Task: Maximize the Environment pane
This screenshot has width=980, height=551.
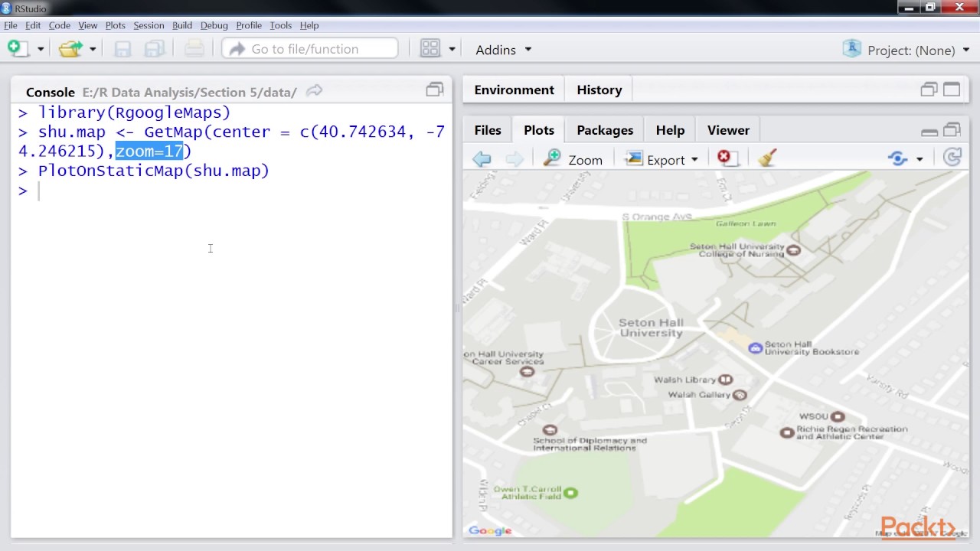Action: point(952,90)
